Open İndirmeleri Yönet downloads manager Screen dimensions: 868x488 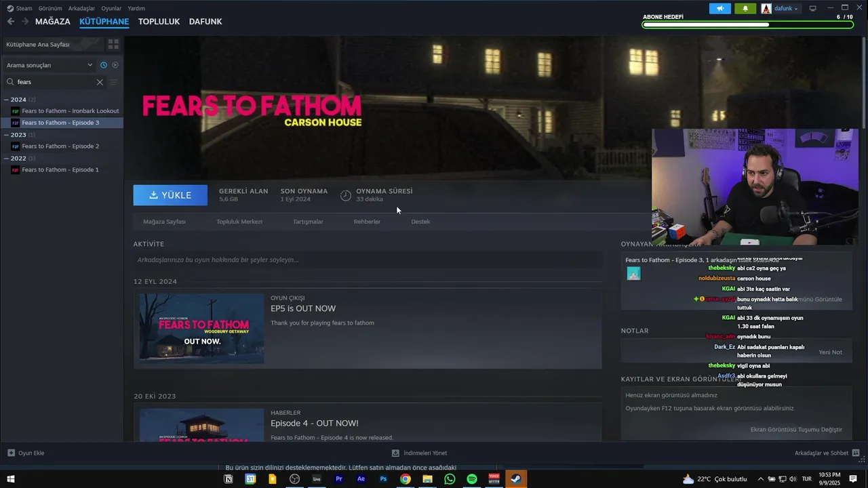point(419,453)
